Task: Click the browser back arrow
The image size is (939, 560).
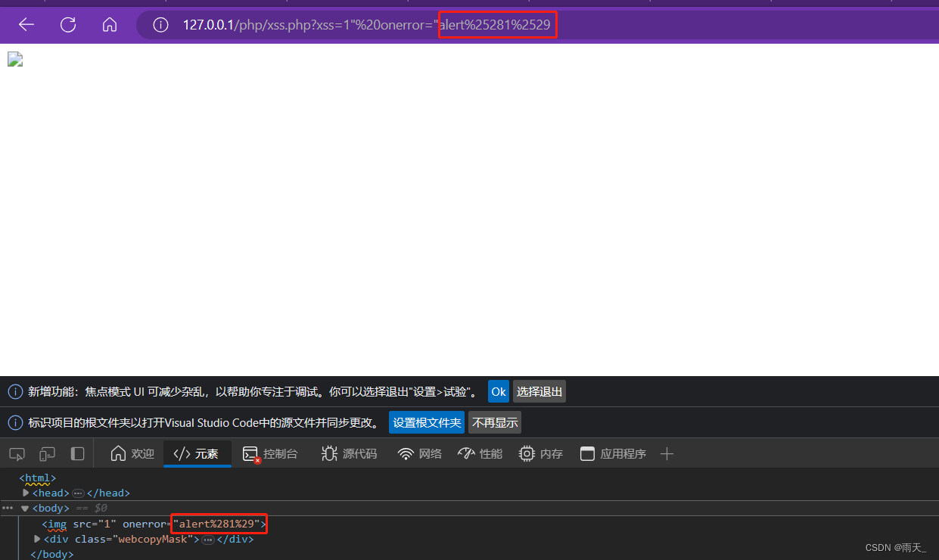Action: tap(26, 24)
